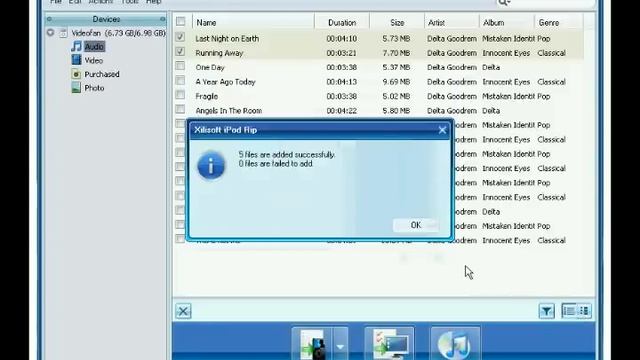
Task: Select the song One Day
Action: click(x=210, y=67)
